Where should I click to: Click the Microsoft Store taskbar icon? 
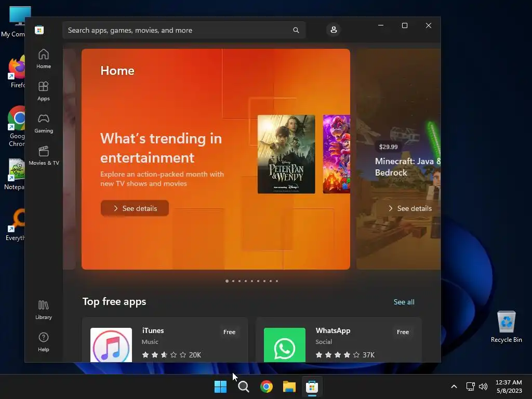pyautogui.click(x=312, y=387)
